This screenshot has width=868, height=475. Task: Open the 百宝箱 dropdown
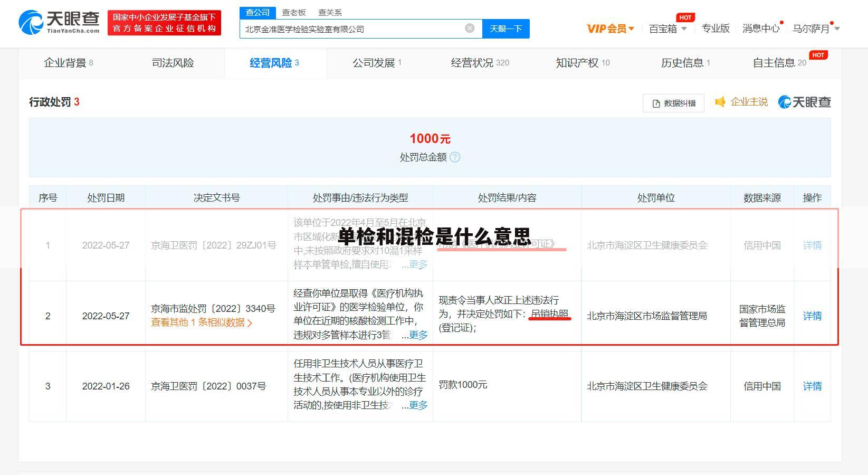668,28
